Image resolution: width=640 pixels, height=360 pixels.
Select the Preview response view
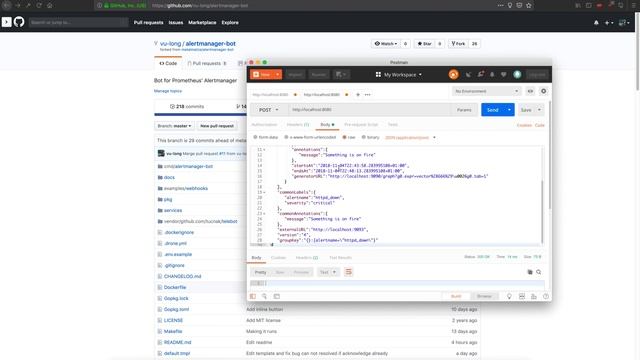(301, 272)
